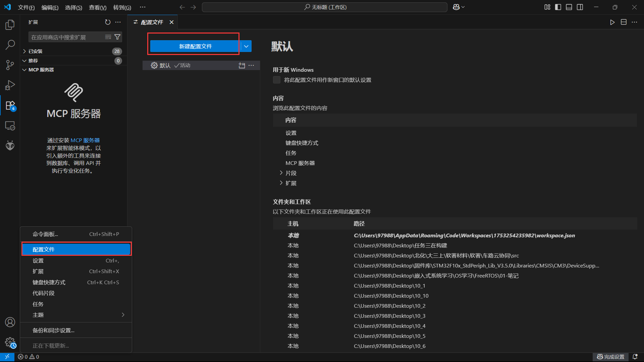Open Source Control view
The height and width of the screenshot is (362, 644).
click(10, 65)
